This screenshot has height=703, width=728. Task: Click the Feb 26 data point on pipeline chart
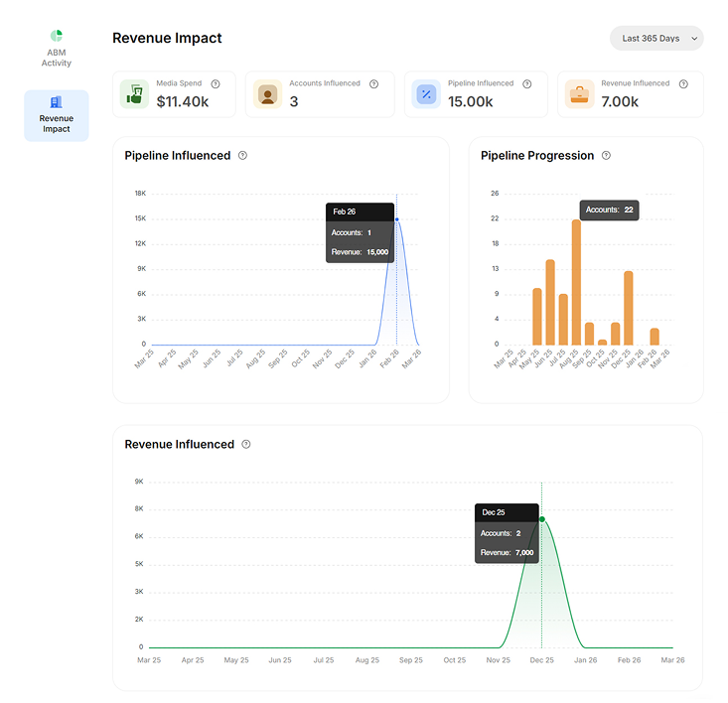(x=397, y=219)
